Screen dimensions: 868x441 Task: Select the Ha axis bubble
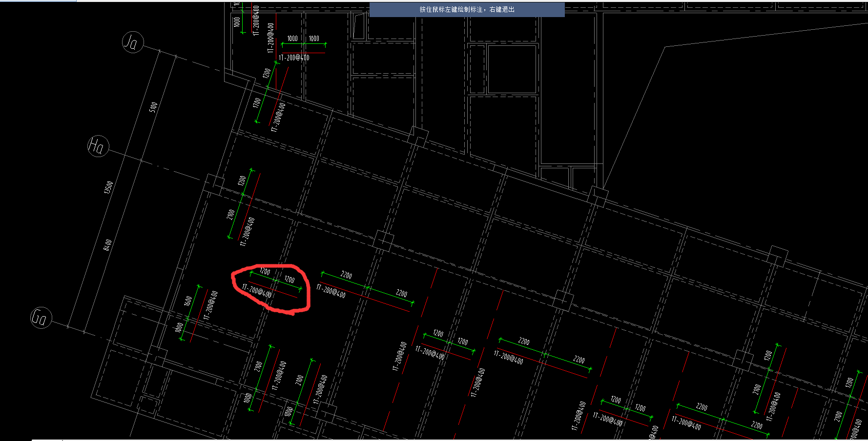tap(98, 146)
